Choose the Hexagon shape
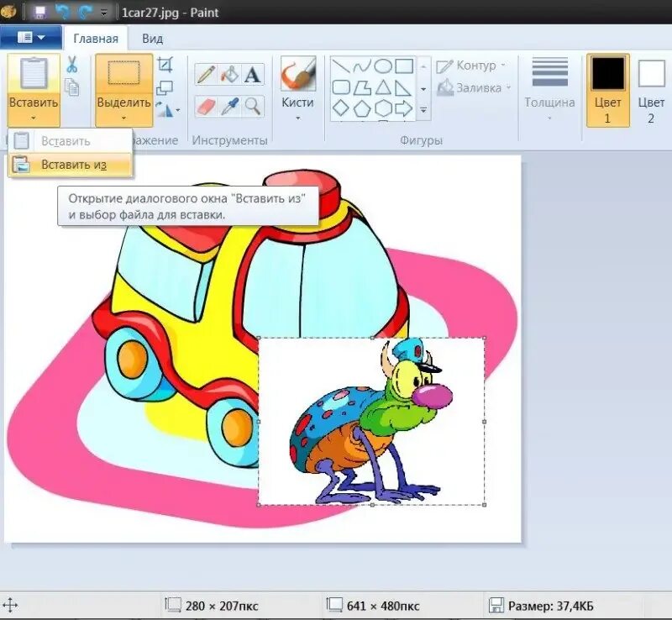This screenshot has width=672, height=620. 383,108
